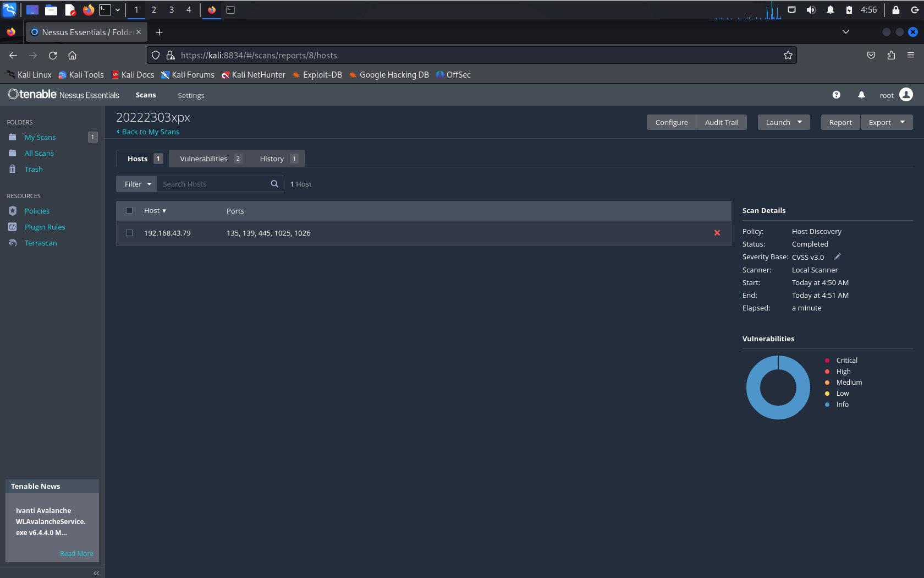Click the vulnerabilities donut chart
The height and width of the screenshot is (578, 924).
[x=778, y=388]
